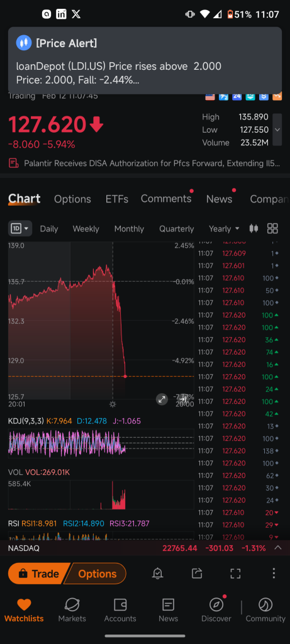Open KDJ(9,3,3) indicator settings label
Screen dimensions: 290x644
[25, 421]
